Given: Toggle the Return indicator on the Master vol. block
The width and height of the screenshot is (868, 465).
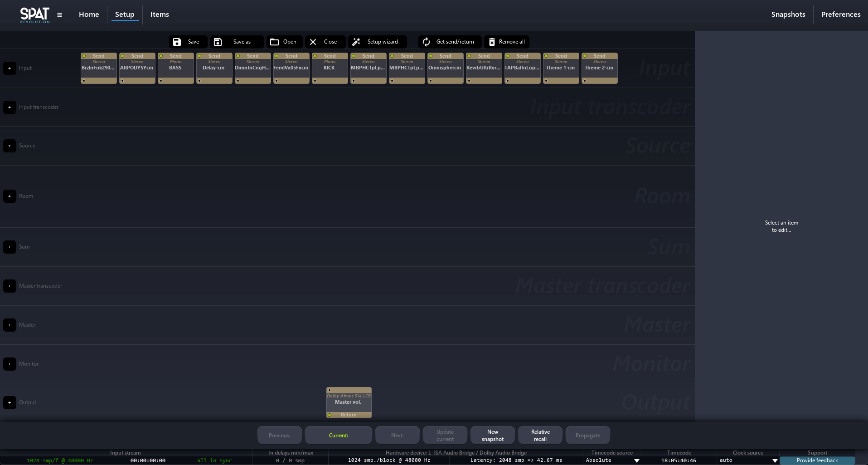Looking at the screenshot, I should [x=330, y=415].
